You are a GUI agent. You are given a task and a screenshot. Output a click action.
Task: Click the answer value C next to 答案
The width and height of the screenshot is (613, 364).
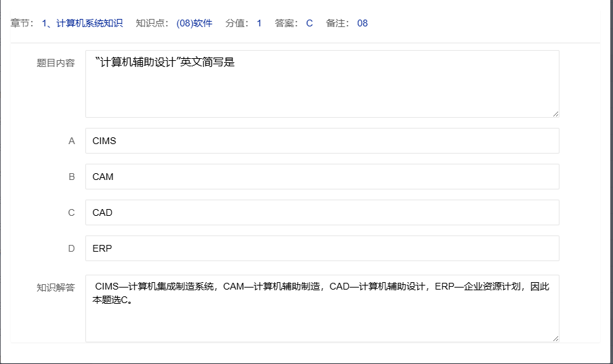coord(310,24)
